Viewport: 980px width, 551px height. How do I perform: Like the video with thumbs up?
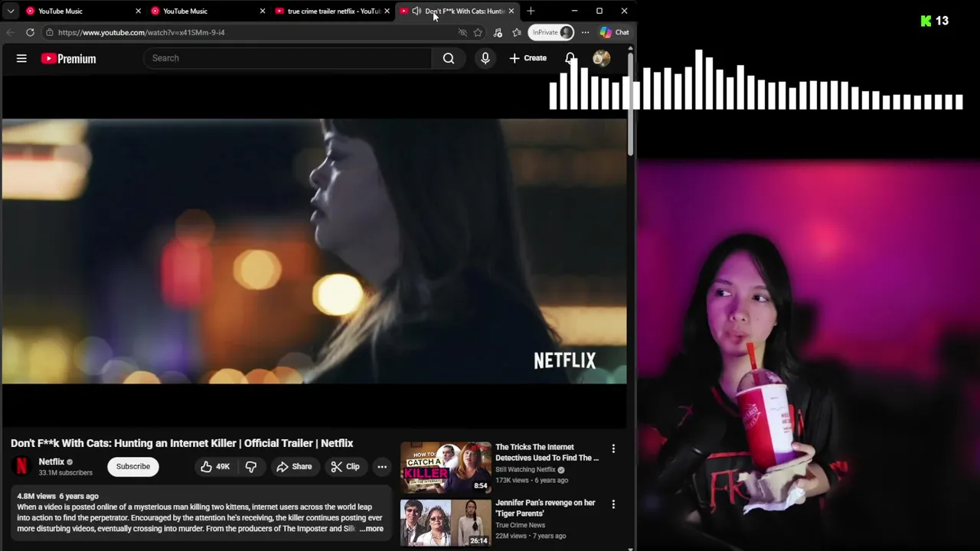215,466
